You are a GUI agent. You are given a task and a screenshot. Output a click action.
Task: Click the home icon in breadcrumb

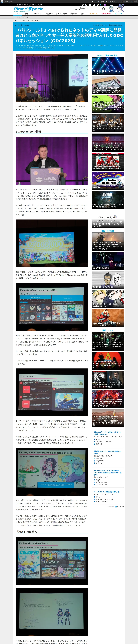[16, 21]
